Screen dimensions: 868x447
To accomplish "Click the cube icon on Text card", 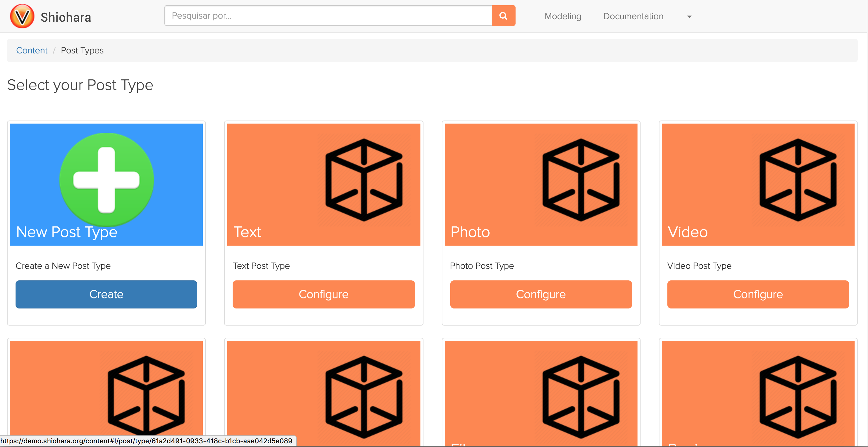I will tap(364, 180).
